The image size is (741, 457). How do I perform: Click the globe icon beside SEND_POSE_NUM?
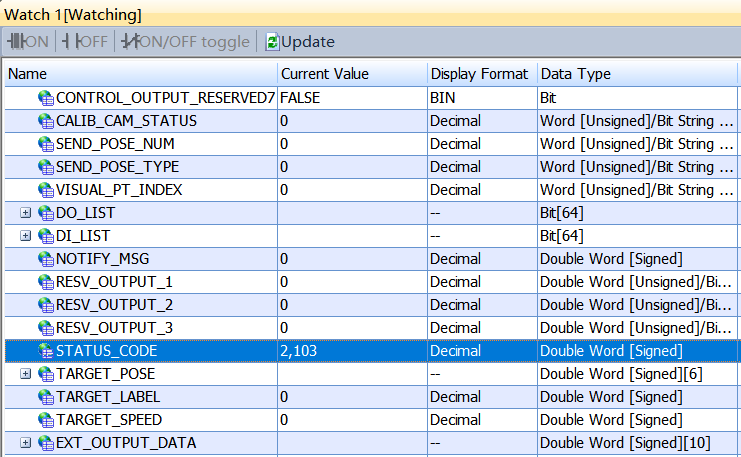(46, 144)
